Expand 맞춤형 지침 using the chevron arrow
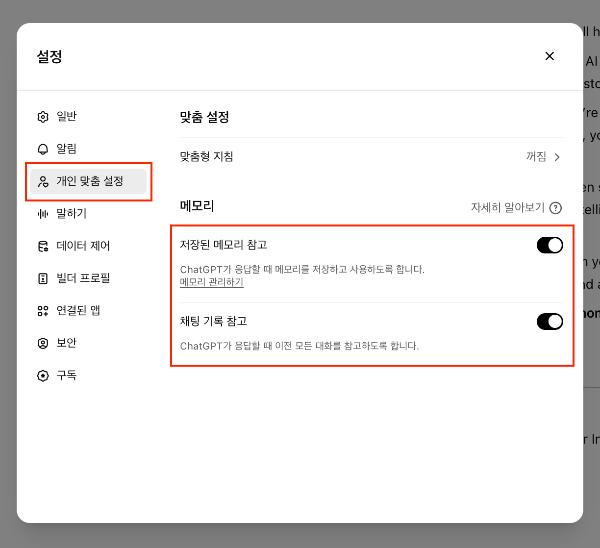600x548 pixels. pos(557,157)
